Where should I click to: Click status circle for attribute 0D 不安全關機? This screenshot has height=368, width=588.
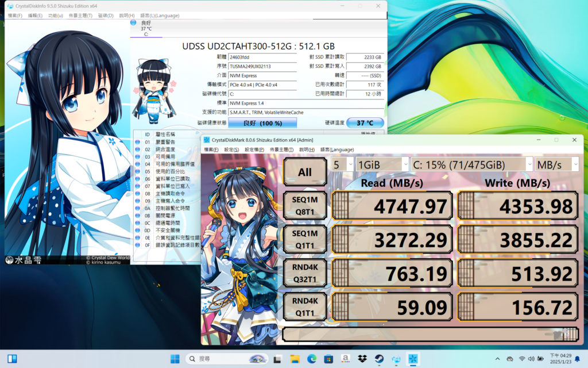point(138,230)
